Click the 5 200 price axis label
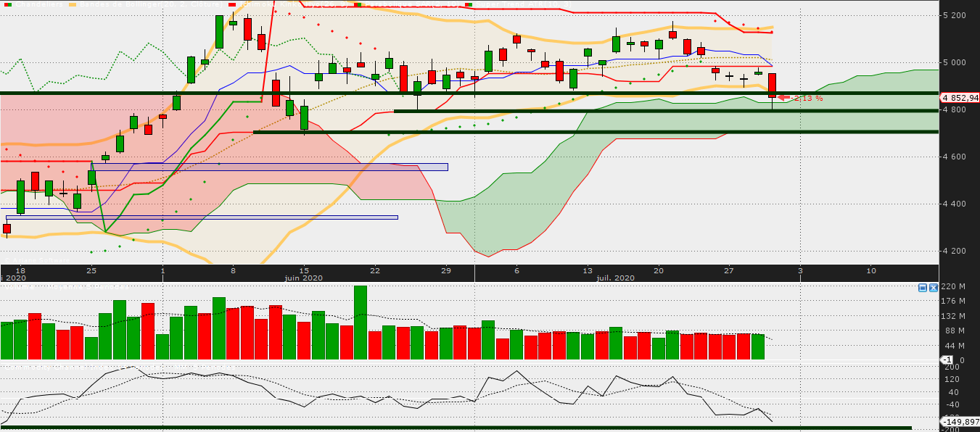The height and width of the screenshot is (432, 980). [955, 16]
